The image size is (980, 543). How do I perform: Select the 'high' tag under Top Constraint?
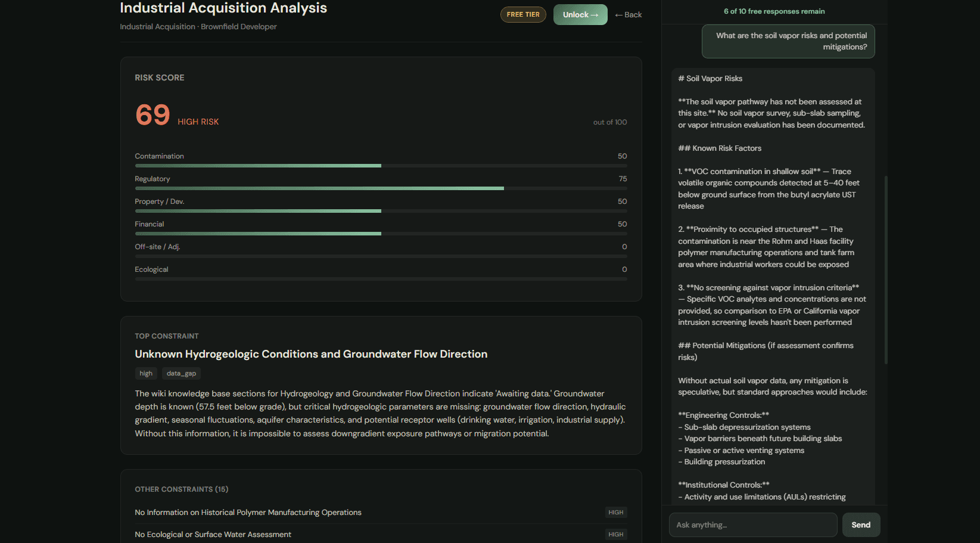(146, 374)
